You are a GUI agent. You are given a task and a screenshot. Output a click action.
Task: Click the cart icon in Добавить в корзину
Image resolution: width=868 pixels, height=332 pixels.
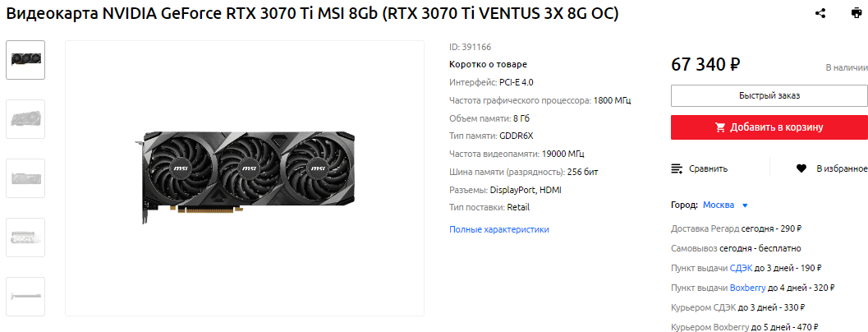click(x=720, y=127)
